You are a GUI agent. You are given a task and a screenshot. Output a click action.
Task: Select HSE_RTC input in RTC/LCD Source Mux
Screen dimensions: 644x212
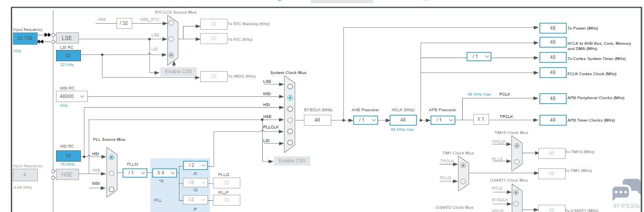(x=171, y=23)
